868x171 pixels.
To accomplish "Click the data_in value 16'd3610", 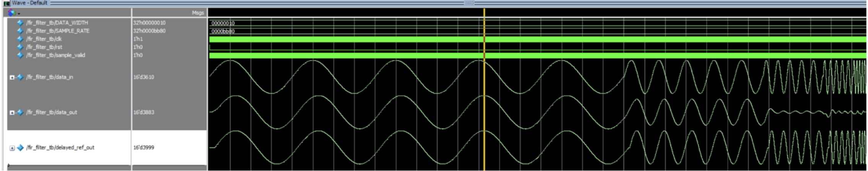I will [144, 77].
